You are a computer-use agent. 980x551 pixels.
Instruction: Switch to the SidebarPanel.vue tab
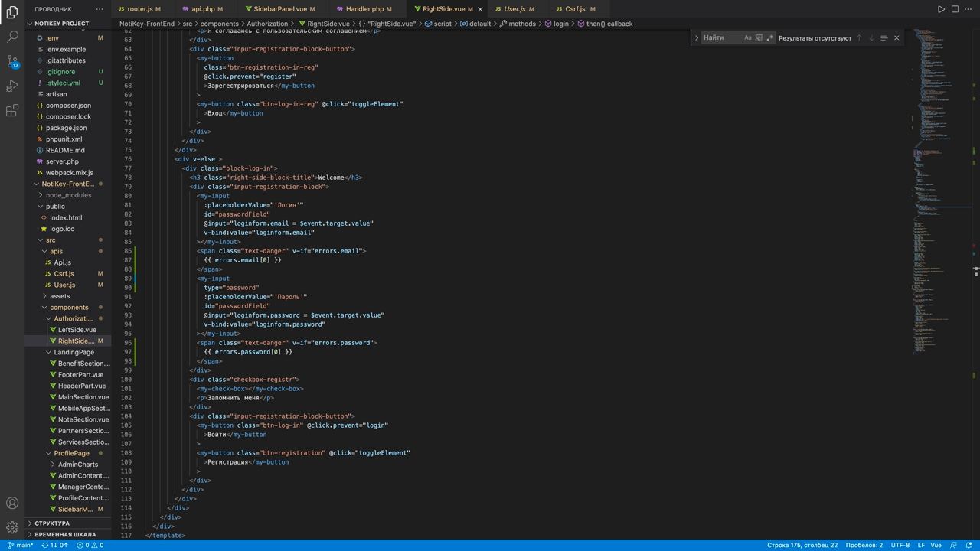pyautogui.click(x=279, y=9)
